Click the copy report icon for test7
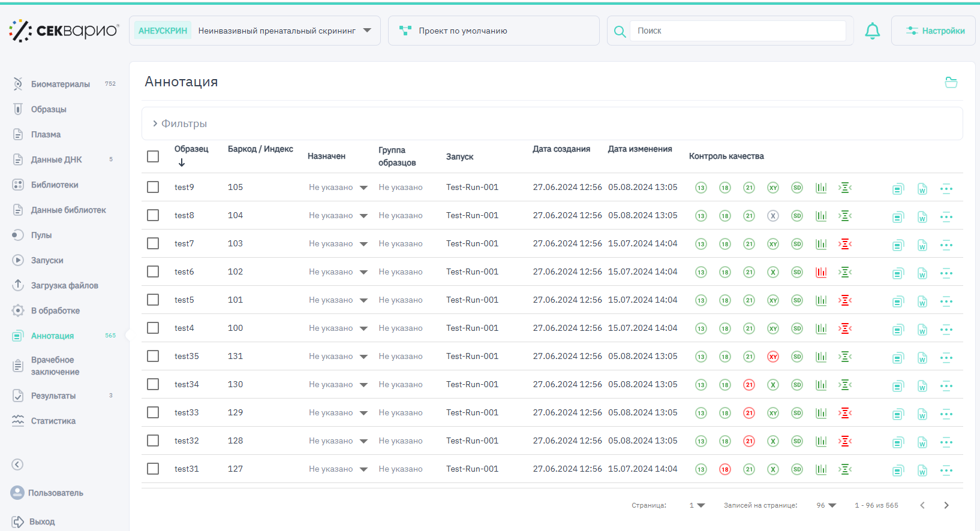Viewport: 980px width, 531px height. click(x=897, y=245)
